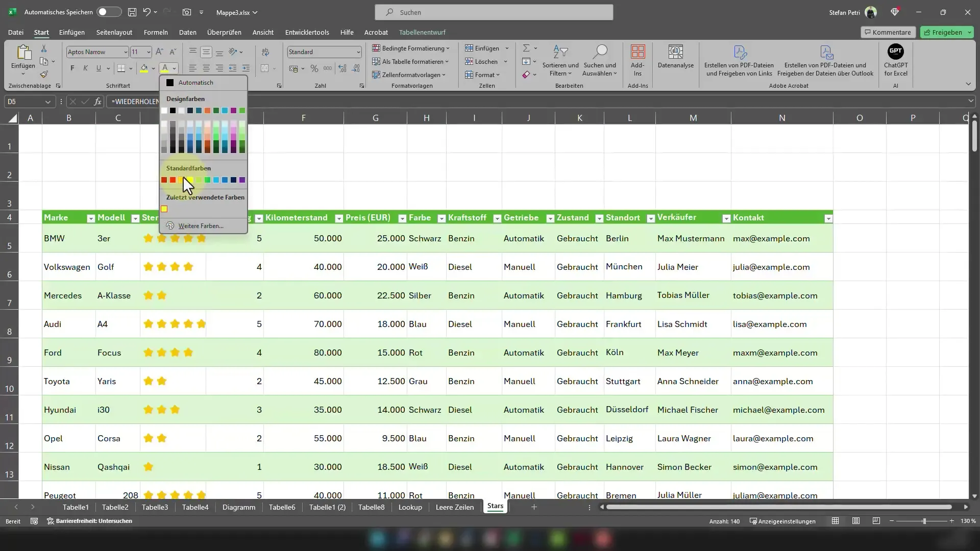This screenshot has width=980, height=551.
Task: Click the Stars sheet tab
Action: coord(496,506)
